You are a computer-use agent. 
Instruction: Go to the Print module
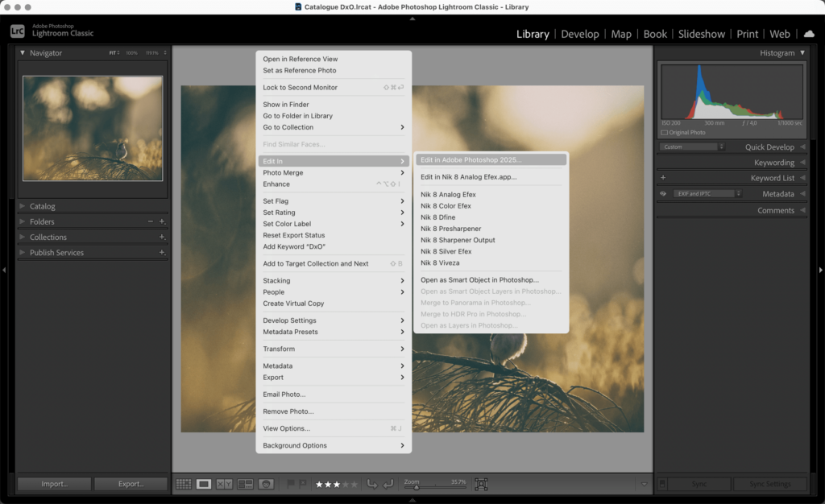tap(747, 34)
